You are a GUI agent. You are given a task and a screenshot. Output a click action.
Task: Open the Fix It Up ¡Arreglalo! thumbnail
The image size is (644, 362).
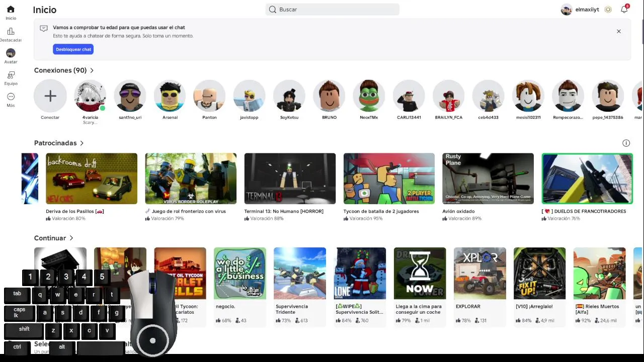click(539, 273)
